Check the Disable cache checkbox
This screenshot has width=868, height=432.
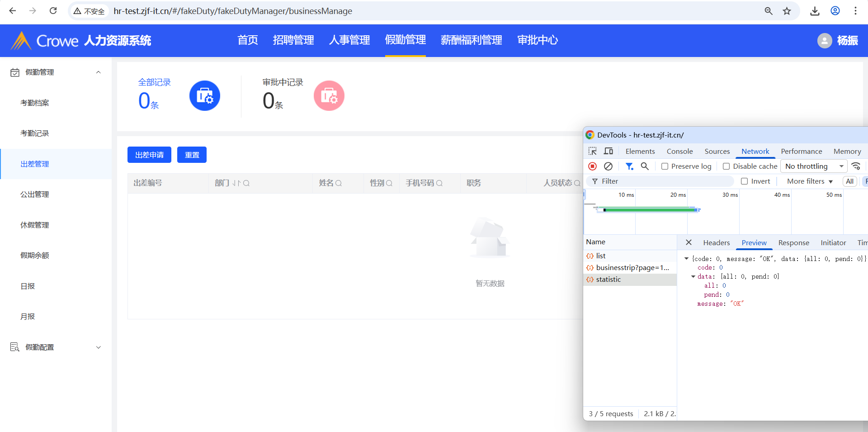pos(726,166)
